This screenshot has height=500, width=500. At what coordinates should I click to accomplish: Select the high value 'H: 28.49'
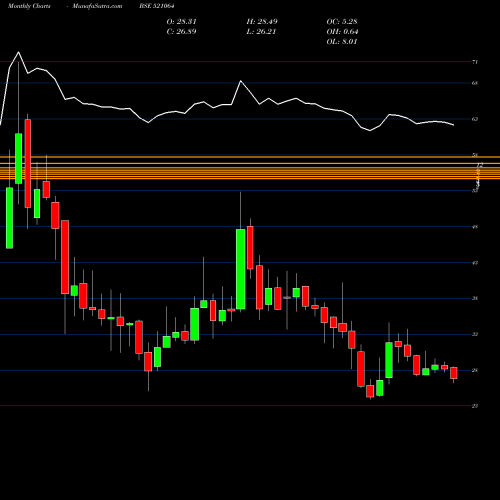262,22
